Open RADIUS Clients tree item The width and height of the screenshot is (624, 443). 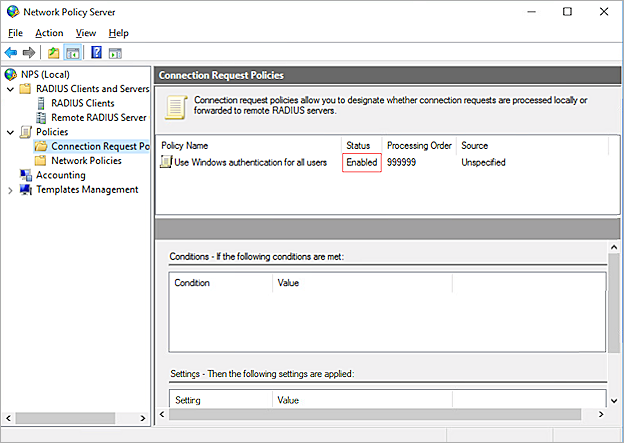pos(82,103)
